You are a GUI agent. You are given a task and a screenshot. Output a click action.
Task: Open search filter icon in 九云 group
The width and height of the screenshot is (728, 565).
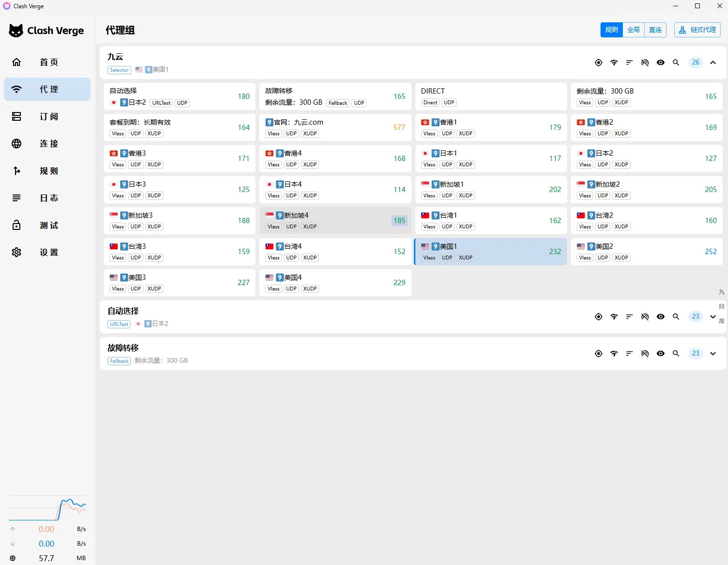pyautogui.click(x=676, y=63)
